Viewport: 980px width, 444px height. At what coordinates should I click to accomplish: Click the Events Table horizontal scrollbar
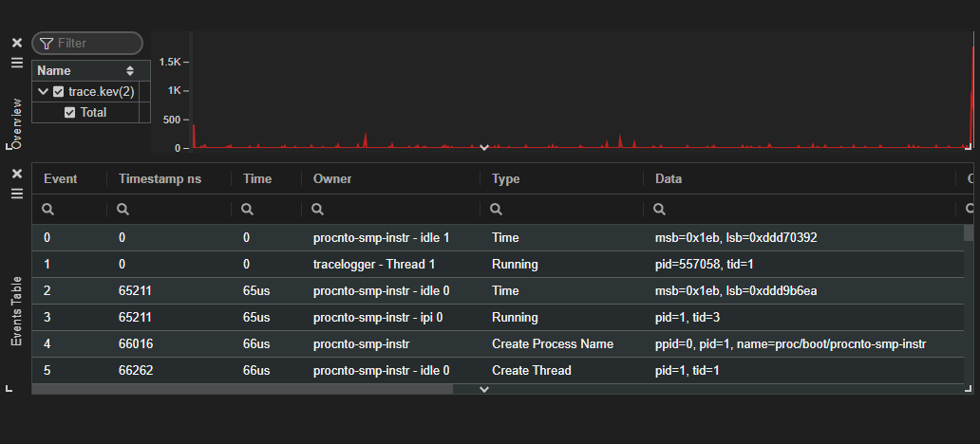(x=242, y=388)
